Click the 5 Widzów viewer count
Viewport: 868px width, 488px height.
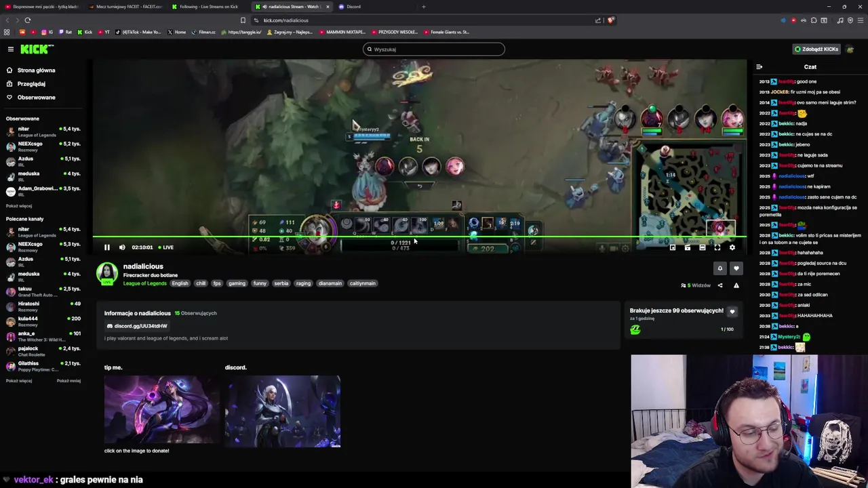click(x=696, y=285)
